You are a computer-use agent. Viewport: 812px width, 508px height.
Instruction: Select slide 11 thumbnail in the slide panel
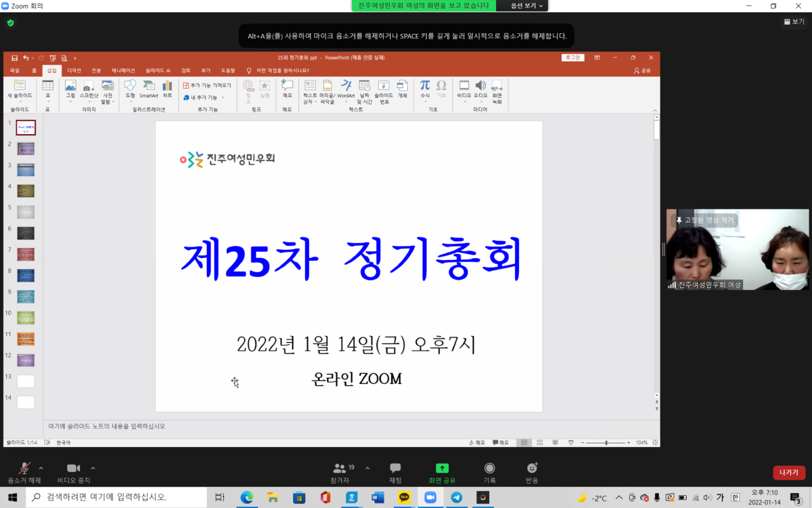26,339
